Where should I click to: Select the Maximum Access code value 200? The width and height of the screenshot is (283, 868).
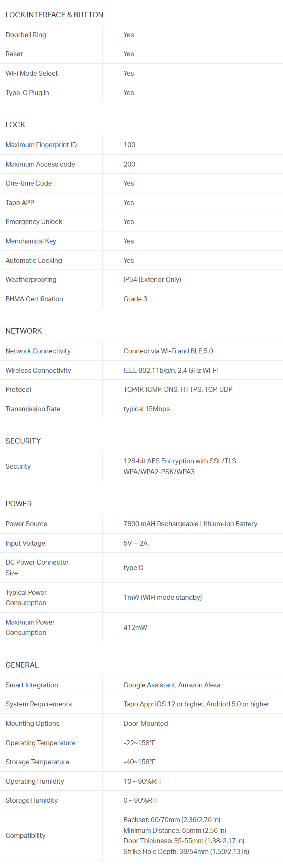pos(129,165)
